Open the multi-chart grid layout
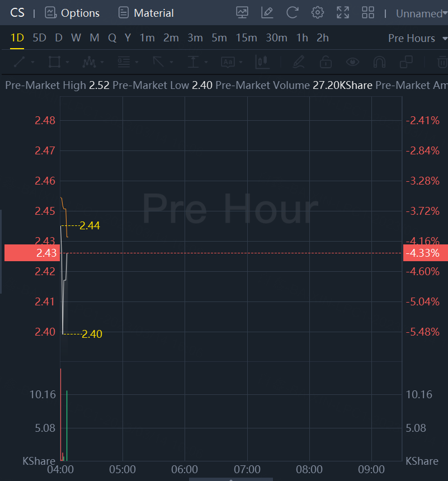The image size is (448, 481). (368, 12)
